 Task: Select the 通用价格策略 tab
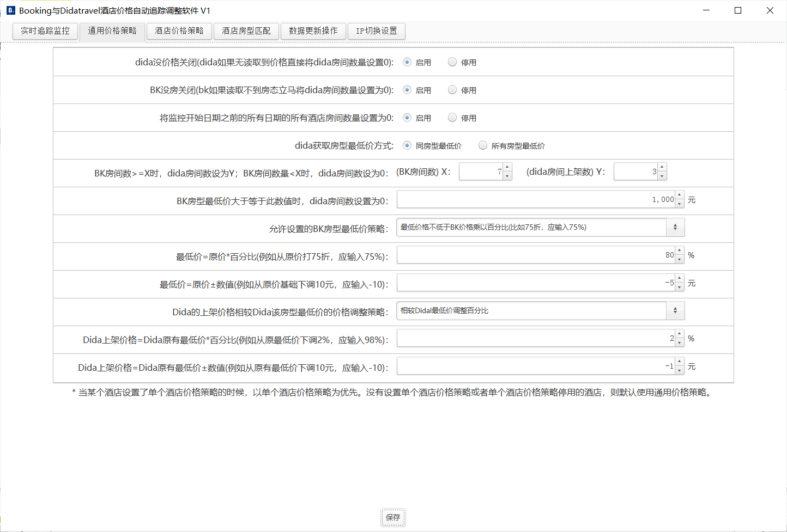coord(112,31)
